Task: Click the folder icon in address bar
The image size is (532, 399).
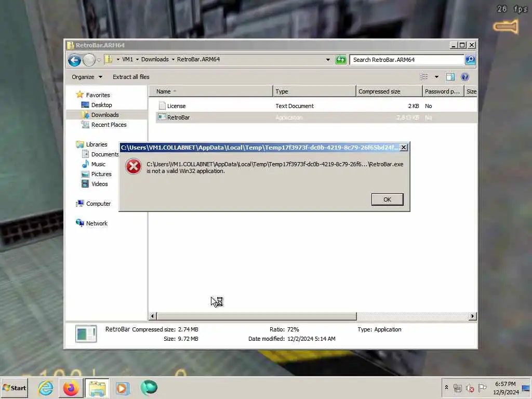Action: [x=108, y=59]
